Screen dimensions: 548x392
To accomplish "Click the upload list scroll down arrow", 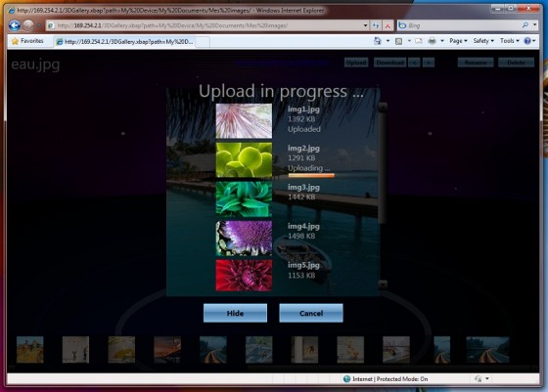I will coord(383,283).
